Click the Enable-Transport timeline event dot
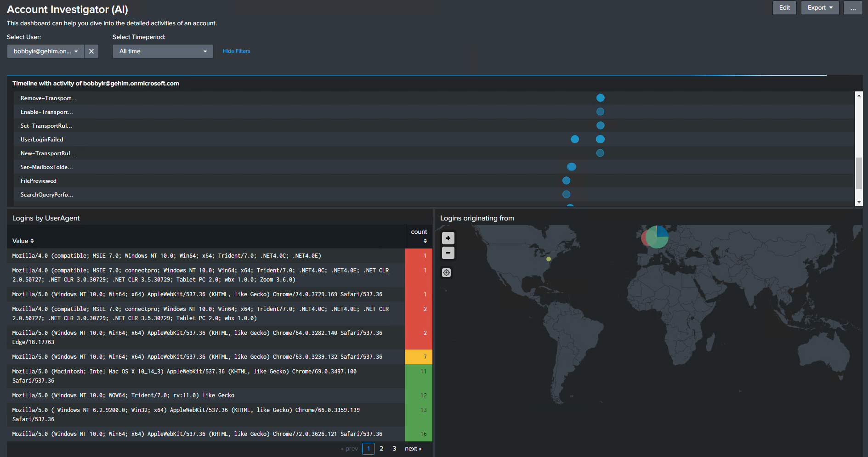 tap(600, 112)
